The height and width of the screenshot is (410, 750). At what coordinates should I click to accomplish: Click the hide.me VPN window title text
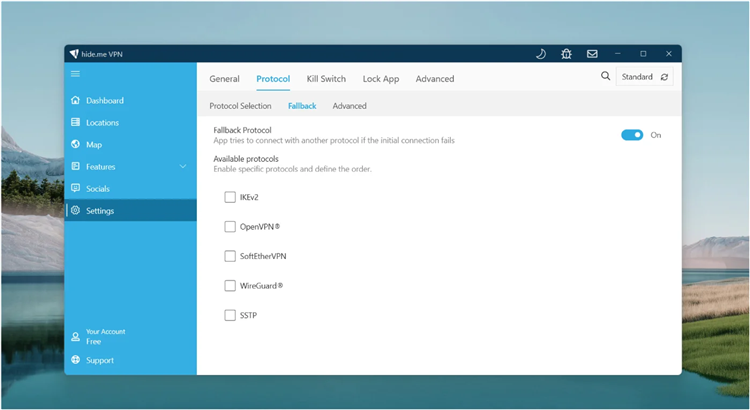coord(102,54)
